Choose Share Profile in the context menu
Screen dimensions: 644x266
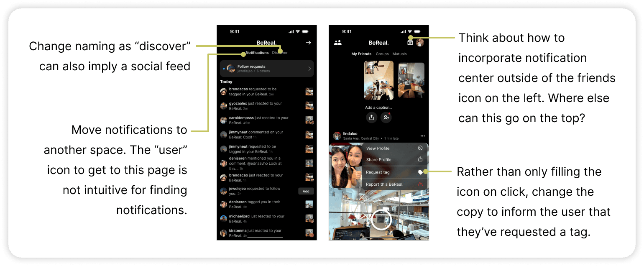[395, 160]
